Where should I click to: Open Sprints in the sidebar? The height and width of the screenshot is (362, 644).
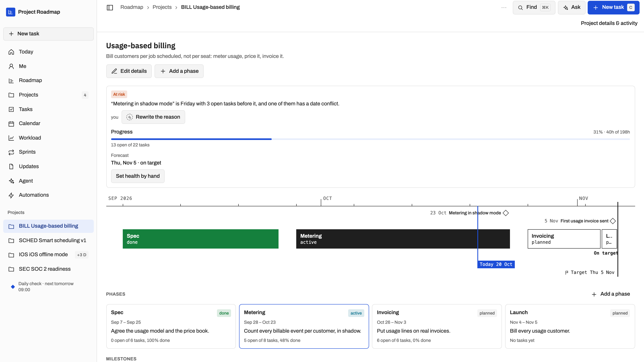[49, 152]
